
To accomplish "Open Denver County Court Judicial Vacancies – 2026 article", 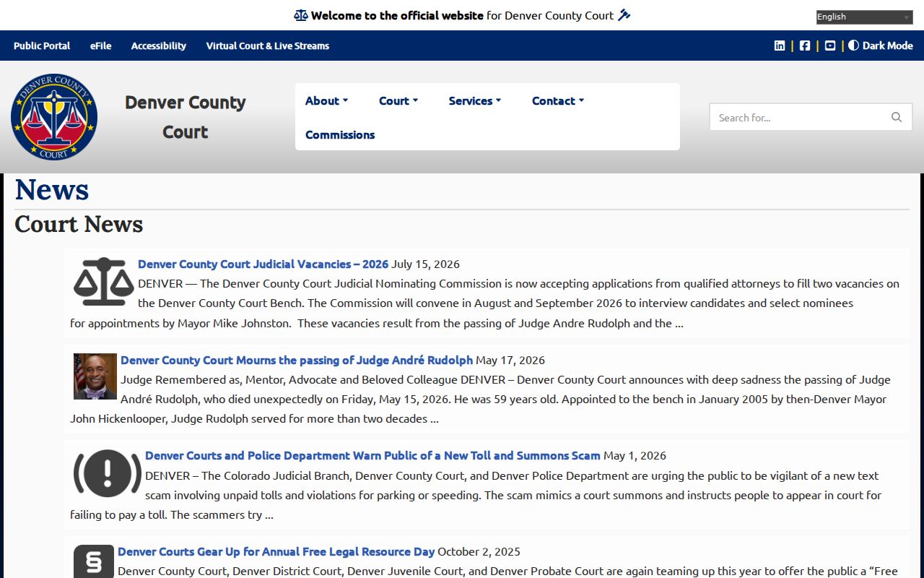I will pos(263,264).
